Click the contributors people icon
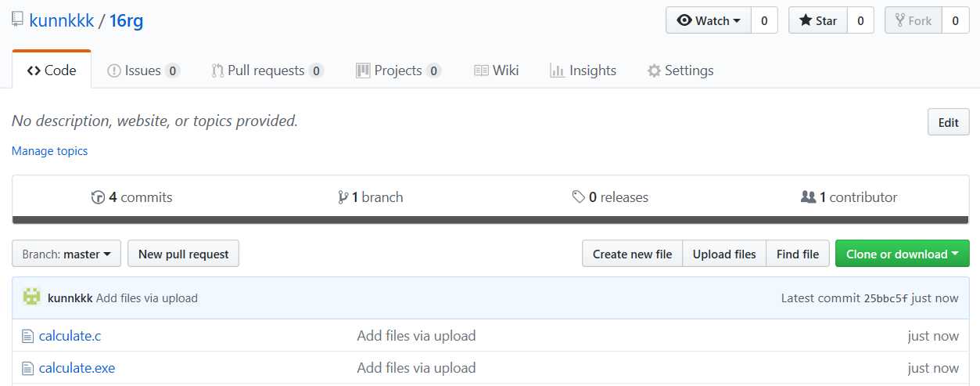 [x=809, y=197]
